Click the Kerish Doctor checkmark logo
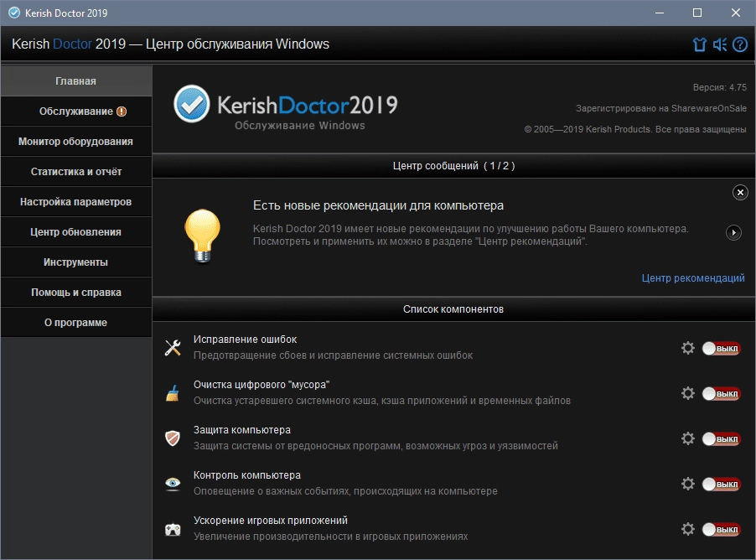 point(191,104)
